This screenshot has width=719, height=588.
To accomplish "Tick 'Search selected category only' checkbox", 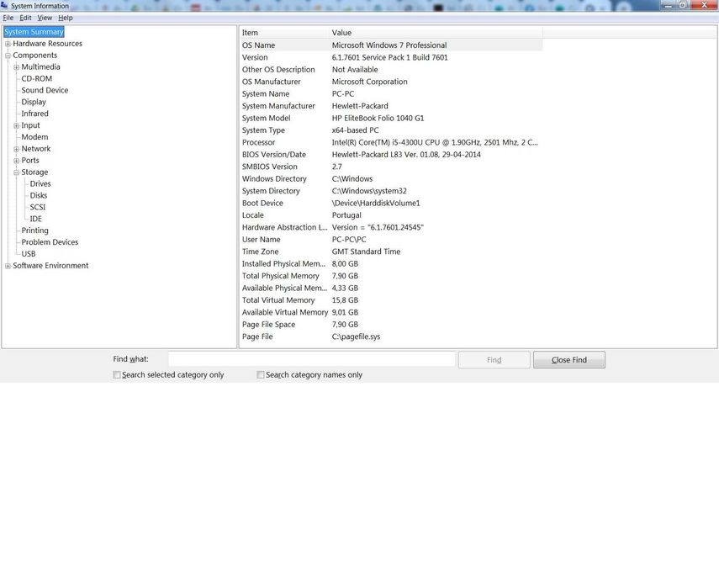I will tap(117, 374).
